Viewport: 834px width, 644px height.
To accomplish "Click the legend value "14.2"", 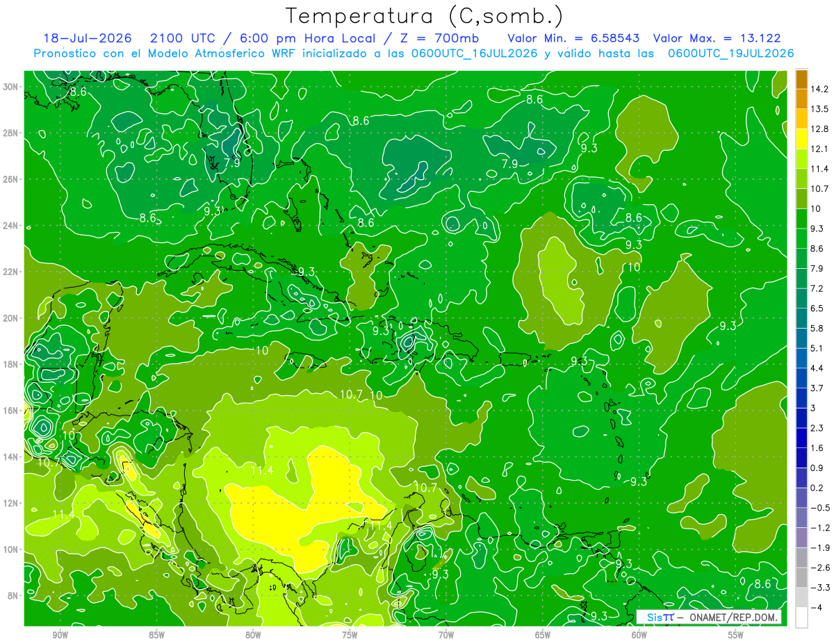I will (821, 89).
